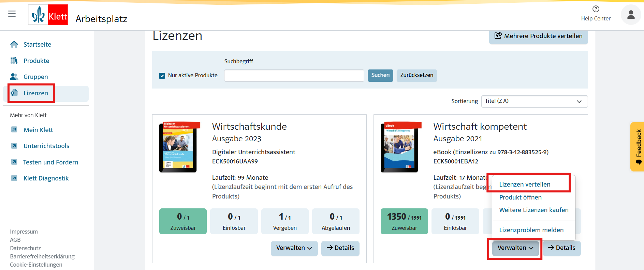Open the user profile avatar
The width and height of the screenshot is (644, 270).
click(x=631, y=15)
